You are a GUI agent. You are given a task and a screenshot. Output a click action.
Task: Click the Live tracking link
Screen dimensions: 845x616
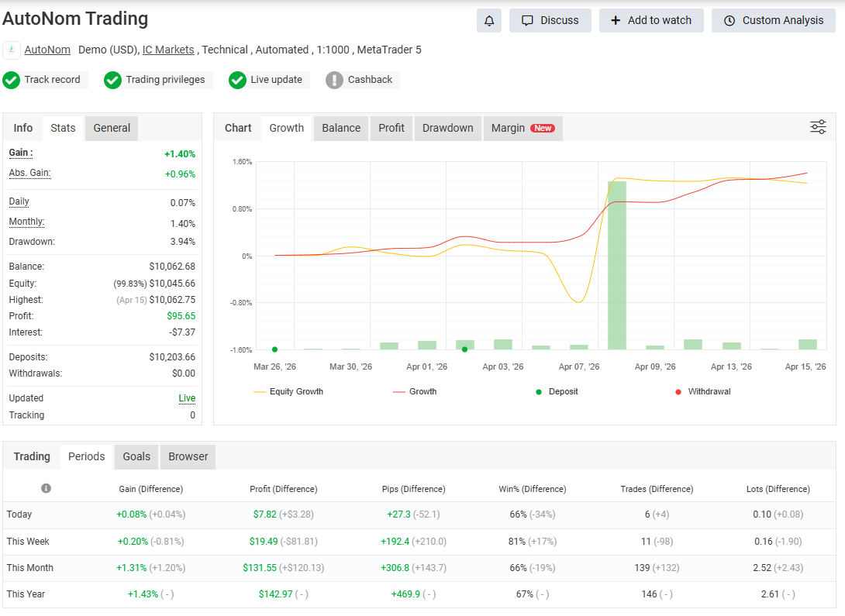pyautogui.click(x=187, y=397)
